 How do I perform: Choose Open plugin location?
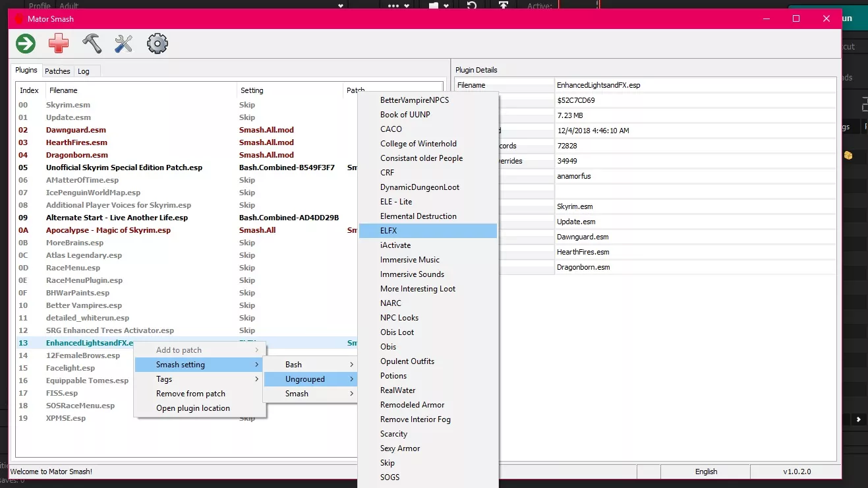point(200,408)
